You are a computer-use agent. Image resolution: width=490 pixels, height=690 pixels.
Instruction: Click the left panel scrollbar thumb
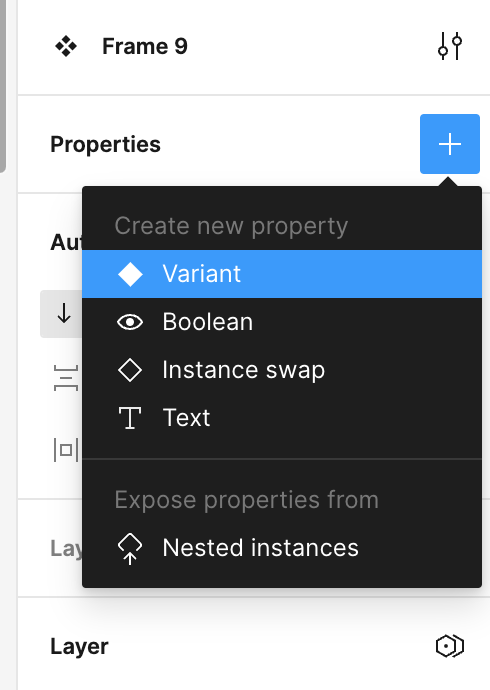[3, 86]
